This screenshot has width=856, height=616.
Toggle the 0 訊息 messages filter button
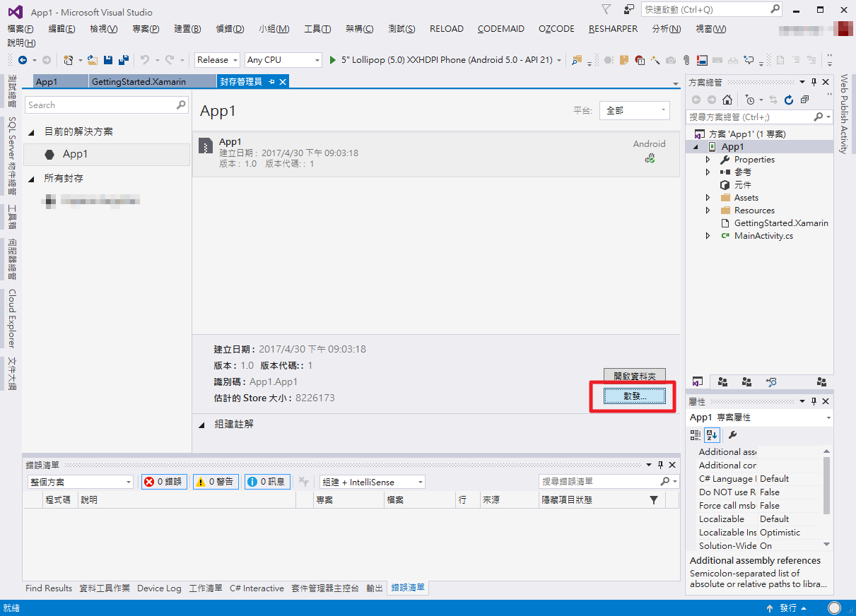(x=267, y=482)
